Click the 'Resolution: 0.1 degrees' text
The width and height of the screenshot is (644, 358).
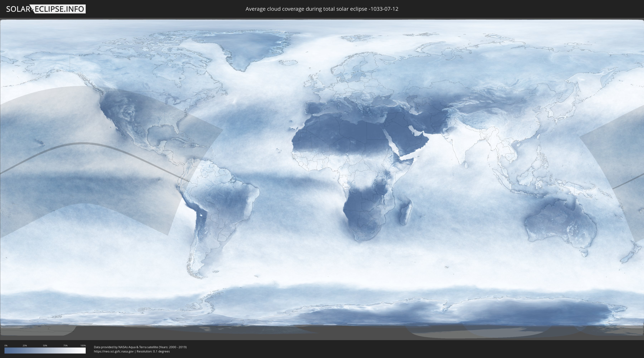[x=153, y=351]
